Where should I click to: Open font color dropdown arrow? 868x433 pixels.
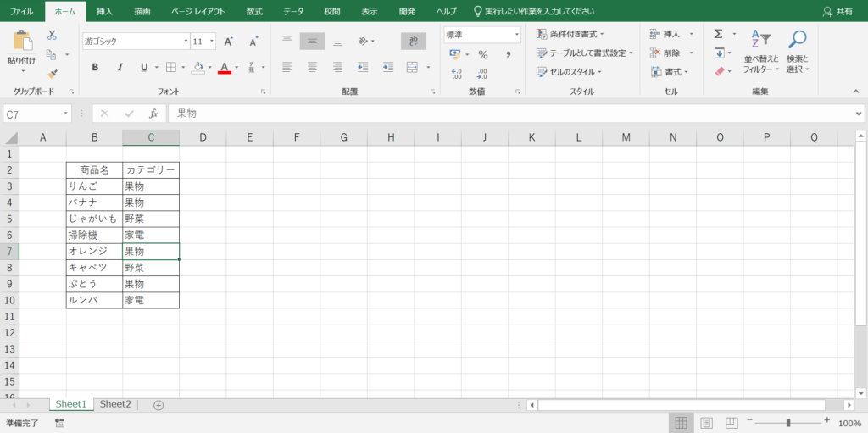[x=236, y=68]
